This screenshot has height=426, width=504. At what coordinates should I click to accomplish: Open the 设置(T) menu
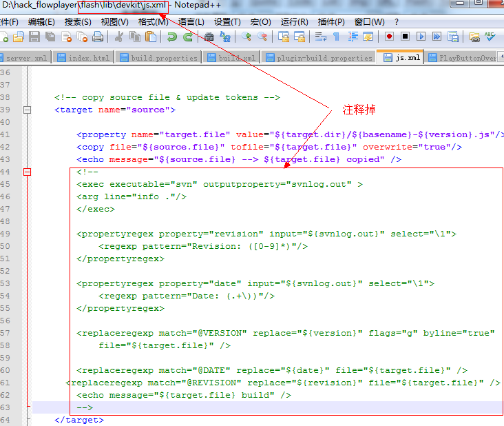coord(227,22)
